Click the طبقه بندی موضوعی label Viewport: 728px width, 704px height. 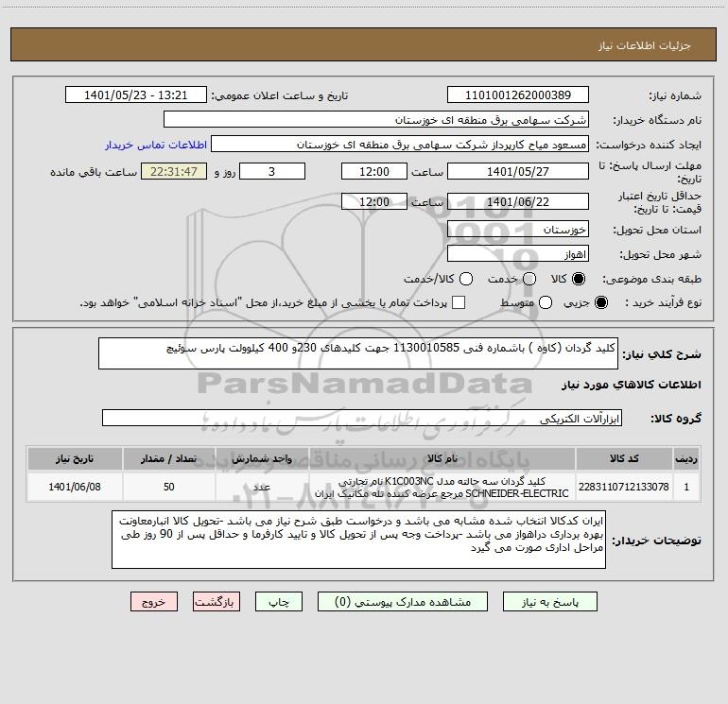click(x=651, y=280)
